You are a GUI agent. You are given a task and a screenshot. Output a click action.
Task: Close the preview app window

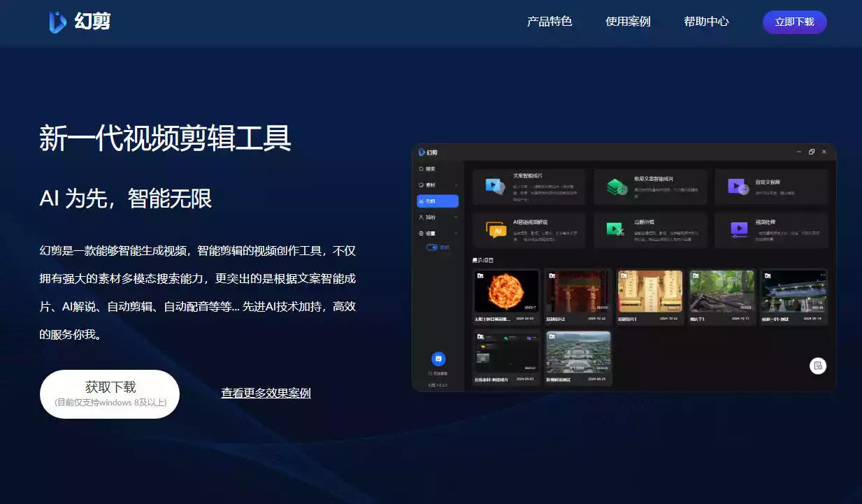pyautogui.click(x=824, y=152)
